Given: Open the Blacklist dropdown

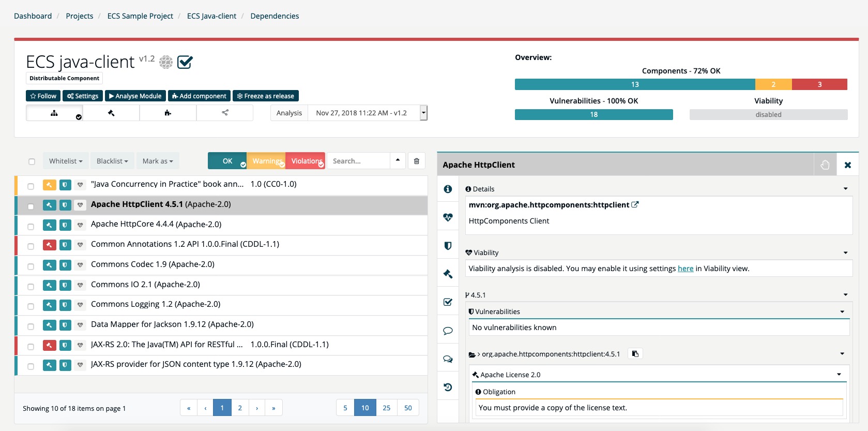Looking at the screenshot, I should pyautogui.click(x=112, y=161).
